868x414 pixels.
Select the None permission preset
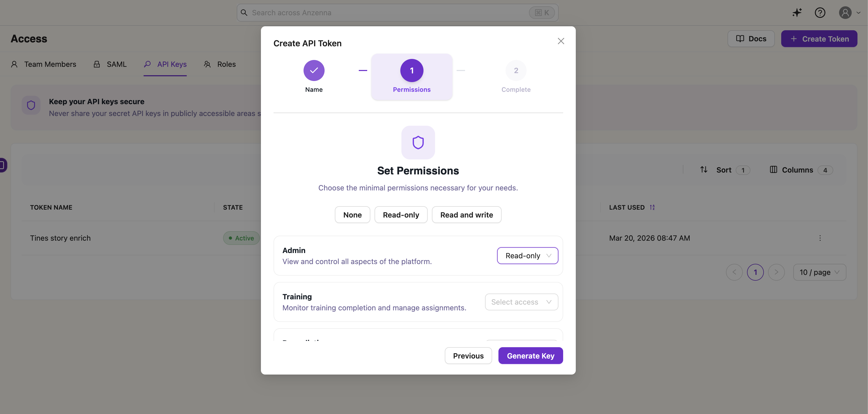[352, 215]
